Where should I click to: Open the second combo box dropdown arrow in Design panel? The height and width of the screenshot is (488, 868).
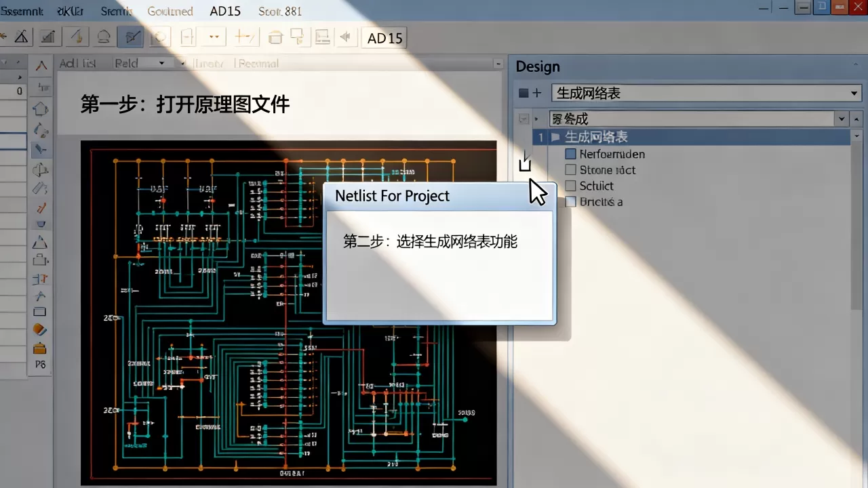click(x=842, y=119)
